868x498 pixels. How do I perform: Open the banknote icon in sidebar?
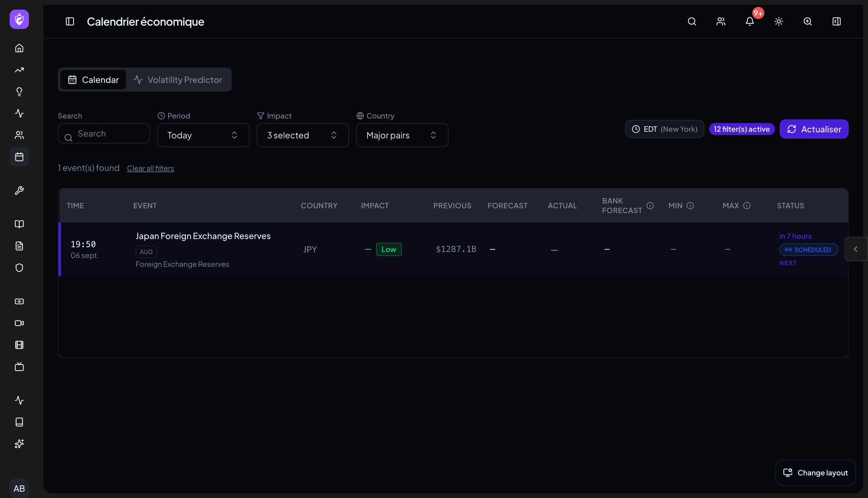(19, 301)
